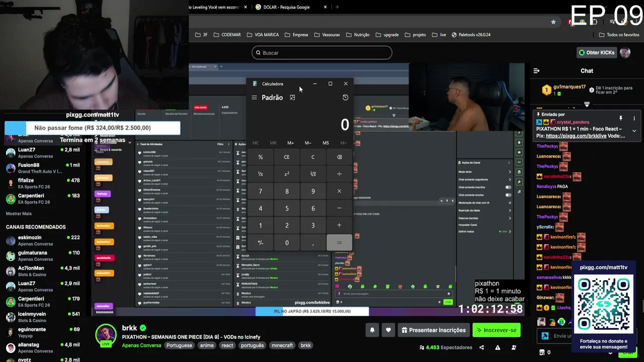
Task: Open Fusion88 channel in sidebar
Action: [x=43, y=168]
